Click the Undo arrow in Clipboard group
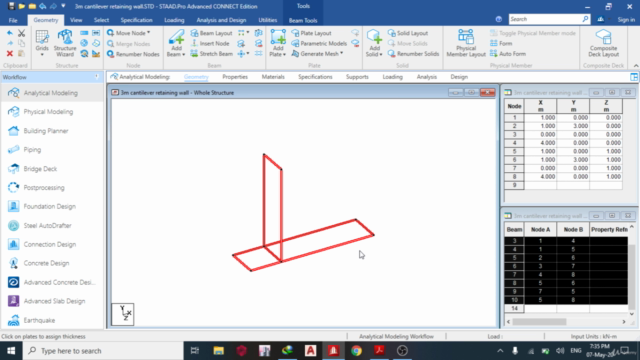Image resolution: width=640 pixels, height=360 pixels. [10, 33]
